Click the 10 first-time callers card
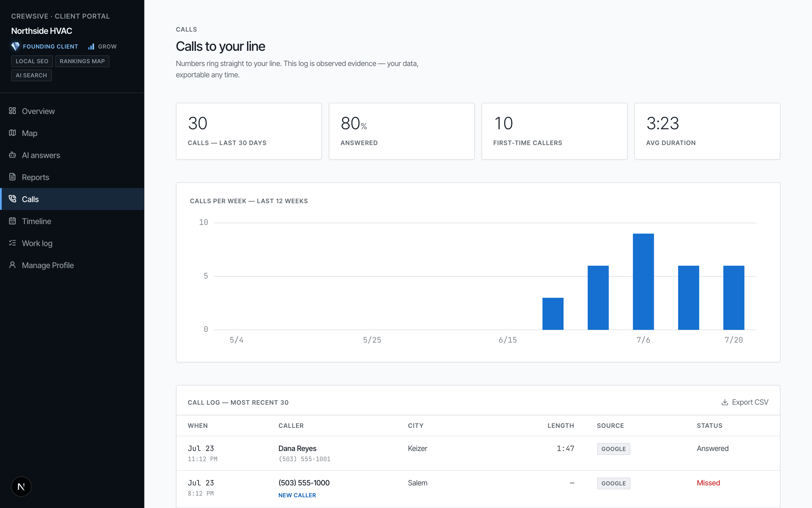 click(554, 131)
